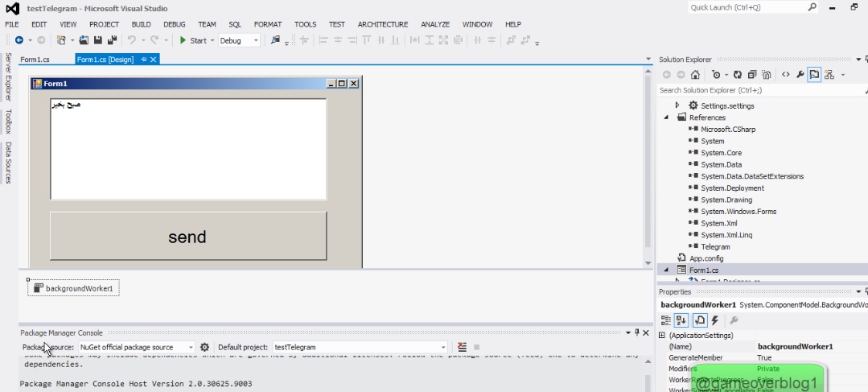Click the View Code icon in Solution Explorer
Image resolution: width=868 pixels, height=392 pixels.
point(785,75)
